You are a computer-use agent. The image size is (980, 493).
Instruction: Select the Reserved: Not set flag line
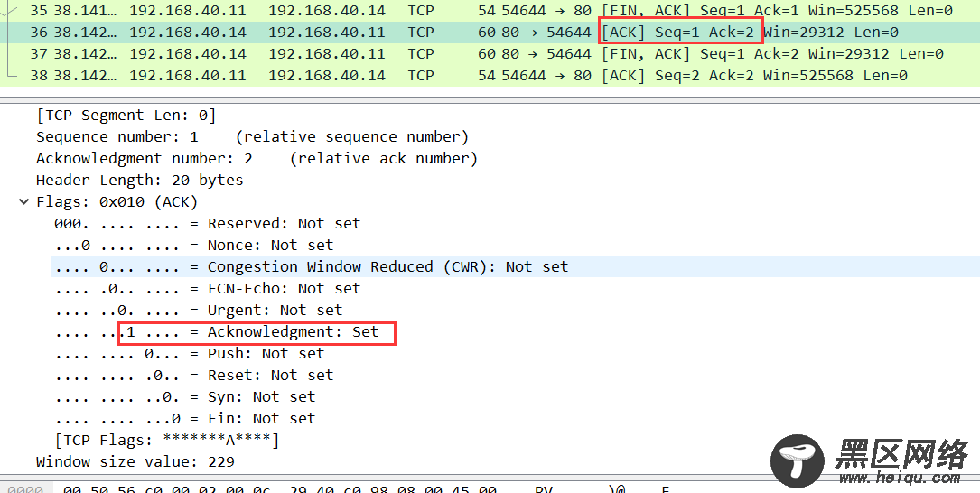pos(208,223)
